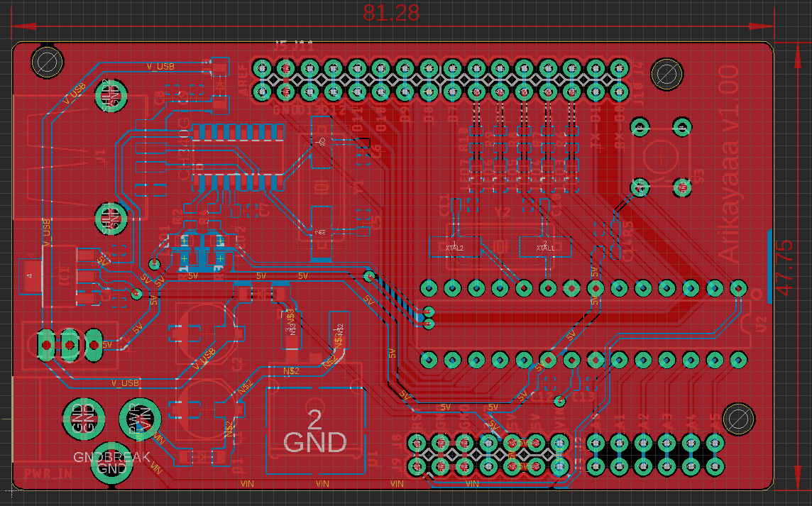Select the lower SHLD GND shield pad
The height and width of the screenshot is (506, 812).
point(111,218)
